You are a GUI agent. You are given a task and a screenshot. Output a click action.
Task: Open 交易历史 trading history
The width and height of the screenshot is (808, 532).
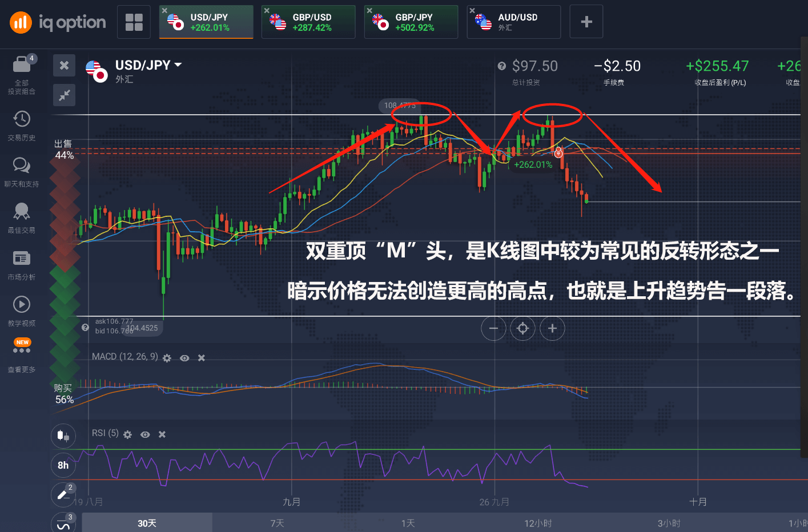[22, 126]
